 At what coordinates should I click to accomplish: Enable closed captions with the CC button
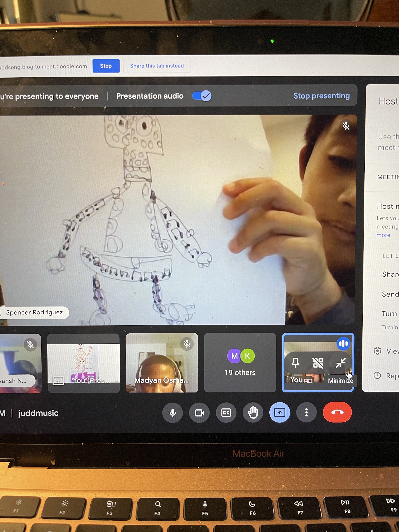[x=226, y=413]
